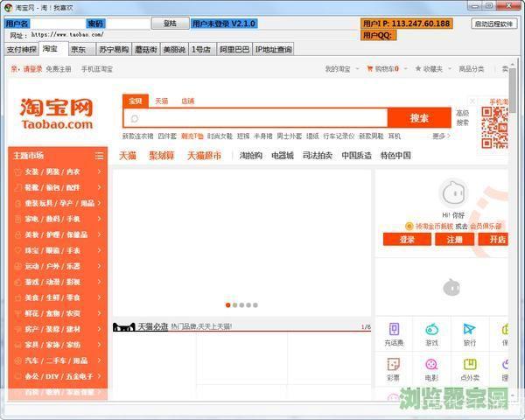525x420 pixels.
Task: Select the first orange carousel dot
Action: [228, 305]
